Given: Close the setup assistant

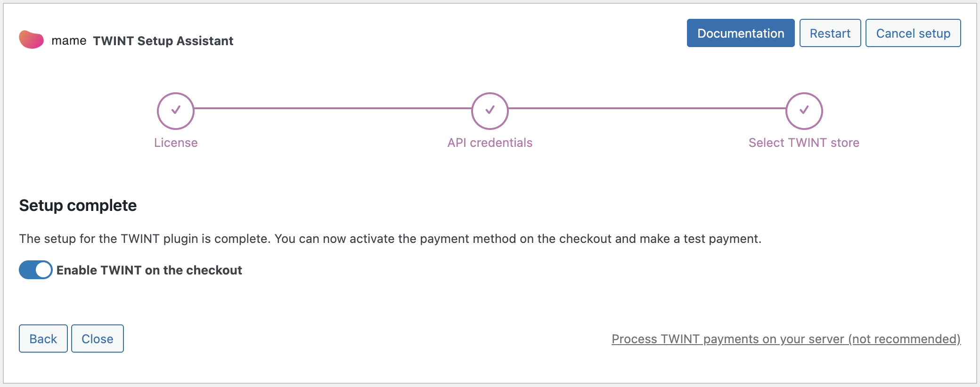Looking at the screenshot, I should [x=97, y=339].
